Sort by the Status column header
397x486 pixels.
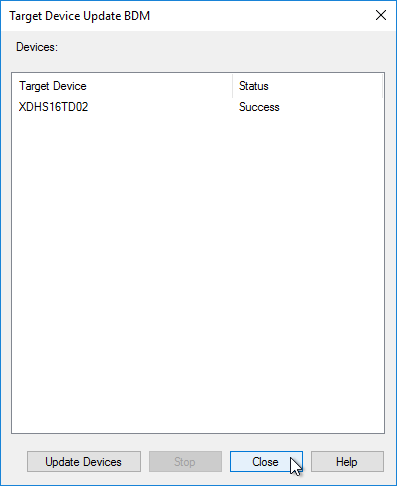tap(307, 86)
